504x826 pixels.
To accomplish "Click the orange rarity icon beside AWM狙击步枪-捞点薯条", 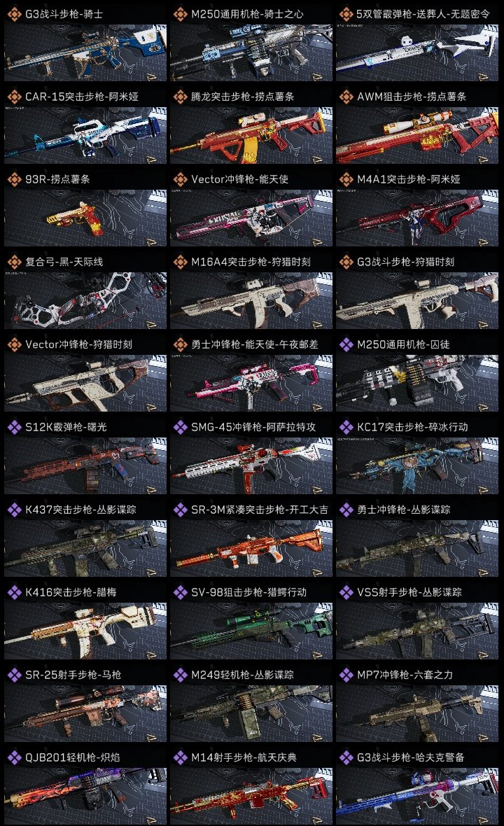I will point(346,97).
